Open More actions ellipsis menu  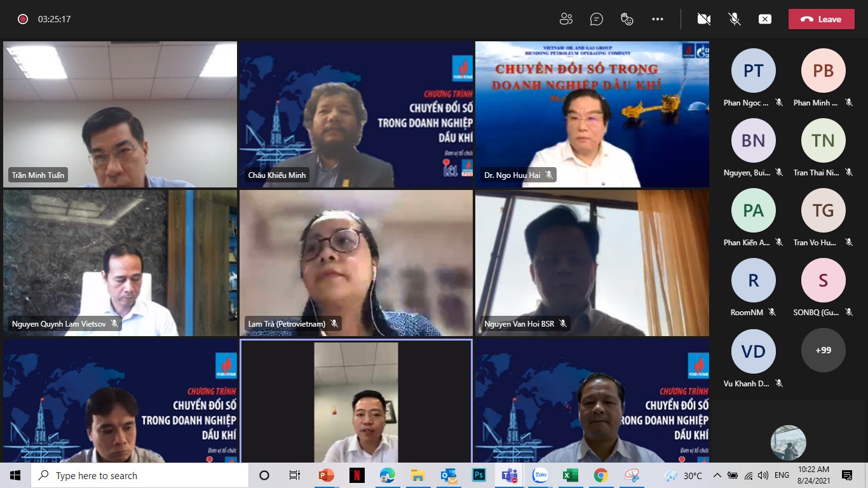click(x=658, y=19)
